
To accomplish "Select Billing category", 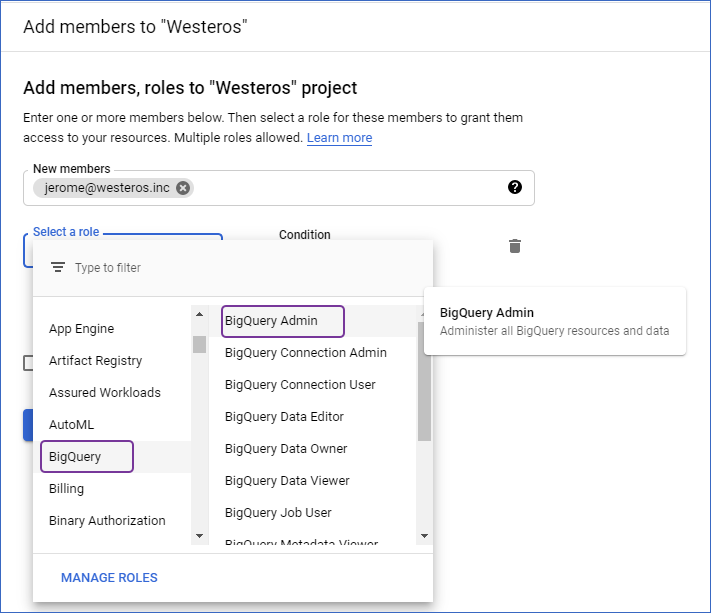I will [112, 489].
